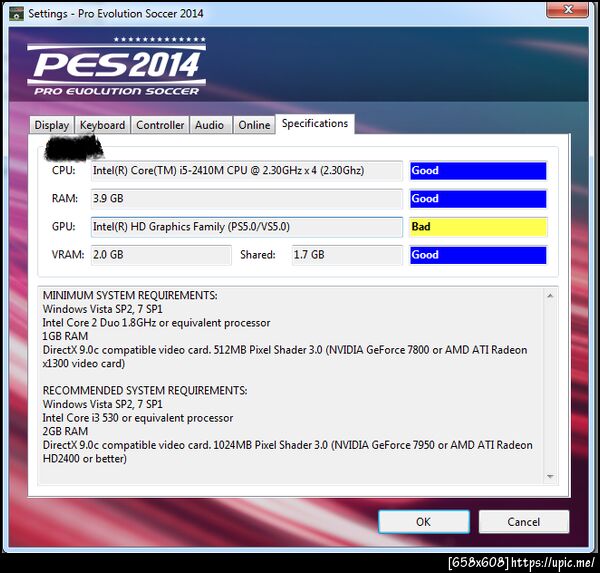Click the 'RAM:' label
Screen dimensions: 600x573
click(x=65, y=199)
